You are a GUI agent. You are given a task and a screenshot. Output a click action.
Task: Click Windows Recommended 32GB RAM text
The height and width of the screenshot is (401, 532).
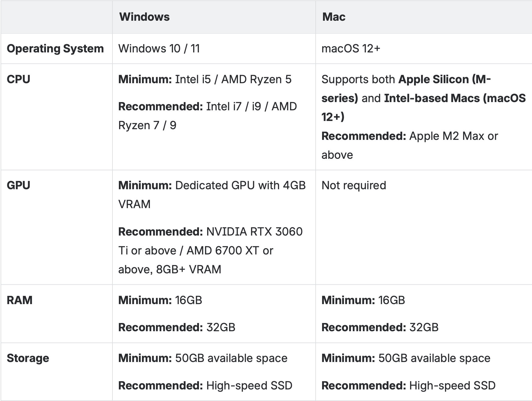point(177,327)
